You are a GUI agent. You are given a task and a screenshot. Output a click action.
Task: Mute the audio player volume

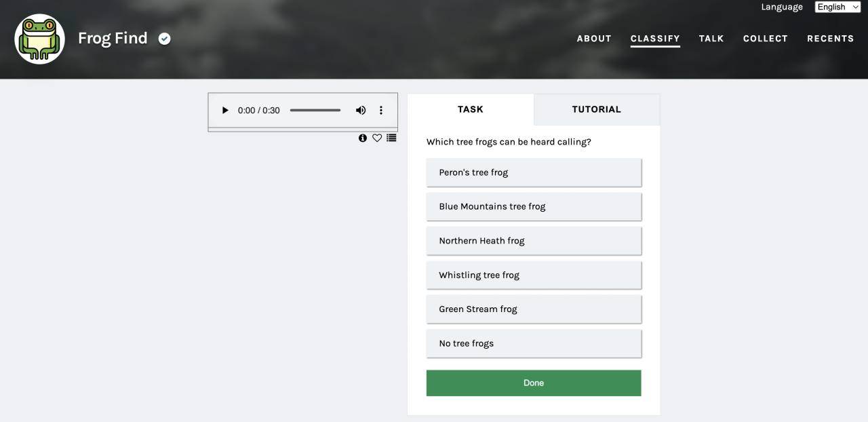(361, 111)
